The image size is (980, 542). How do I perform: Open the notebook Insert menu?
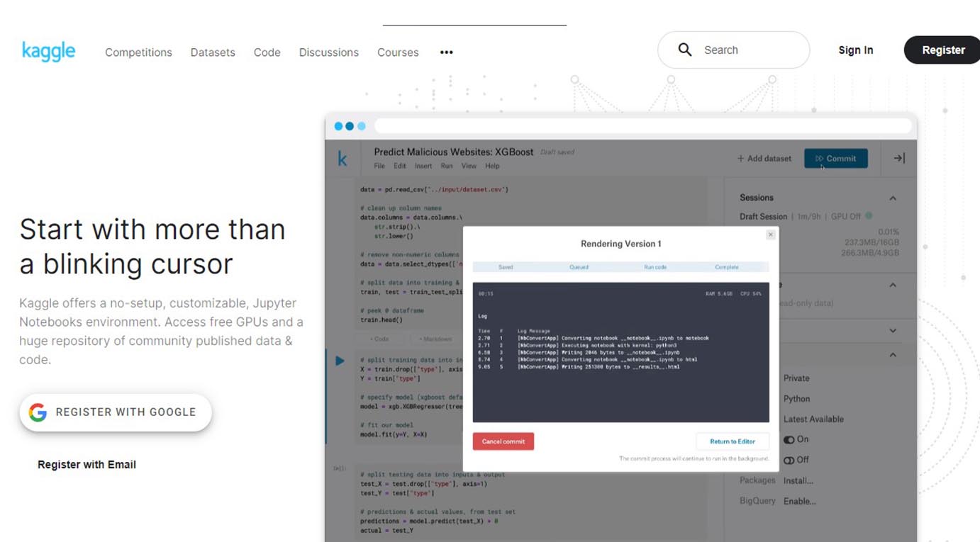pos(423,166)
